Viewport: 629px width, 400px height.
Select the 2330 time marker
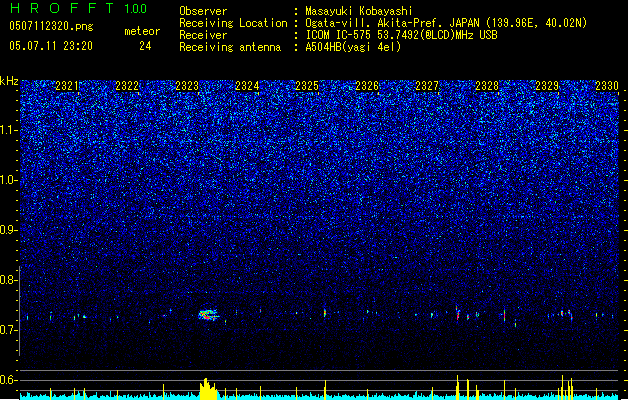tap(607, 86)
